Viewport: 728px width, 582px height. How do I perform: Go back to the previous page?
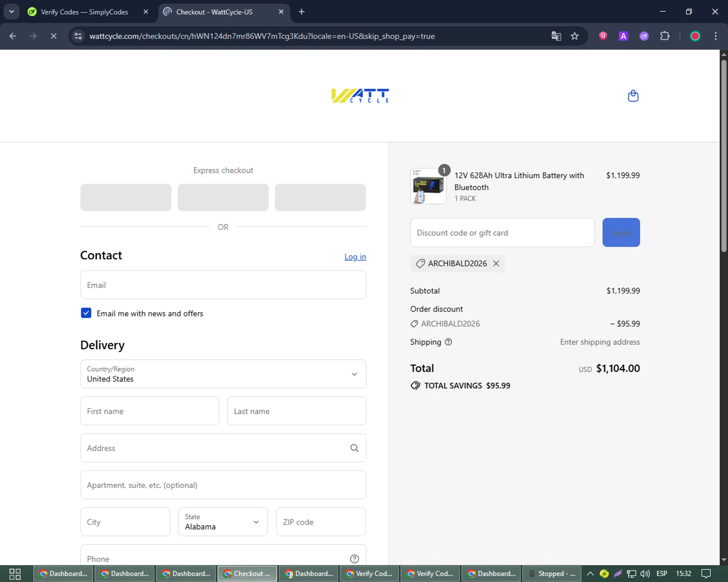tap(13, 36)
